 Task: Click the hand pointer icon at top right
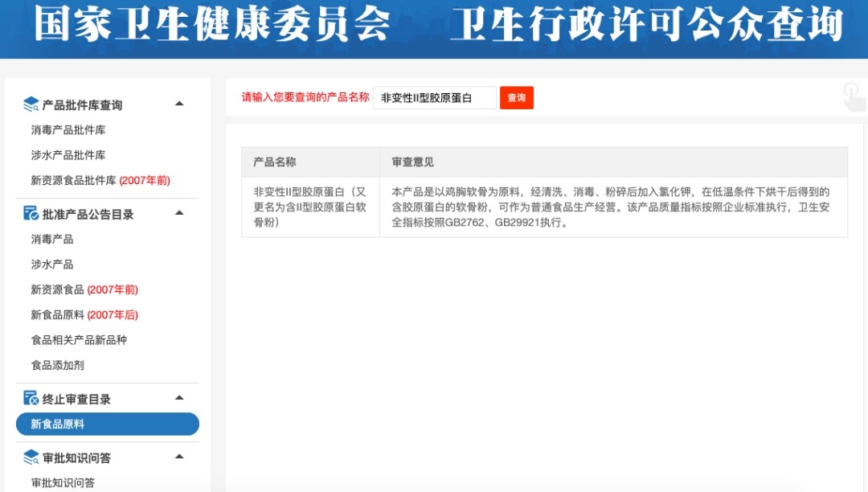(x=853, y=96)
